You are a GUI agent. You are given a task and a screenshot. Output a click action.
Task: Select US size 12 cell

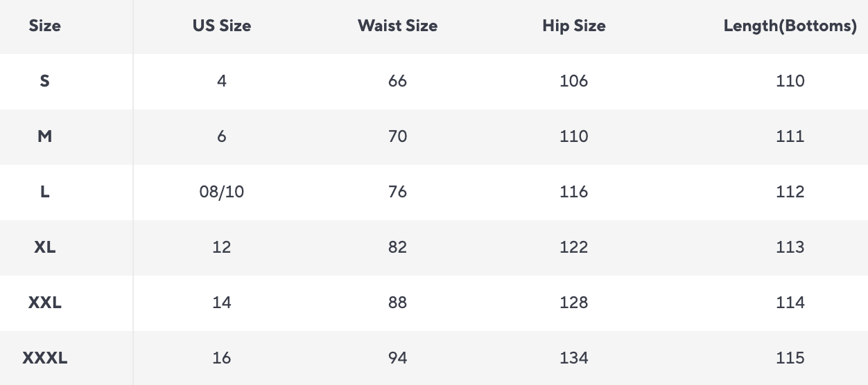tap(222, 247)
